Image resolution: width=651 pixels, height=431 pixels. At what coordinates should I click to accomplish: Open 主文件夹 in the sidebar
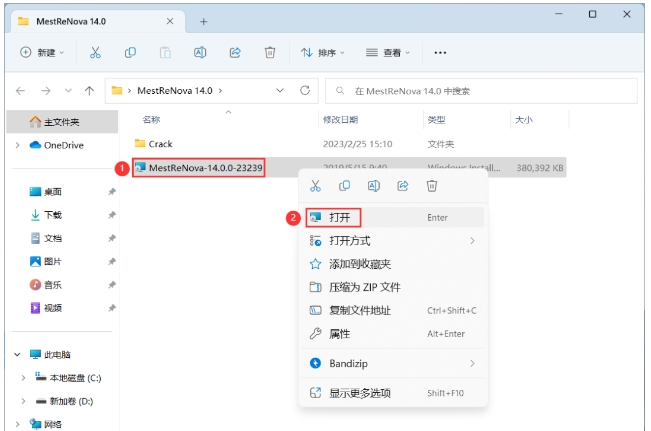[x=62, y=122]
